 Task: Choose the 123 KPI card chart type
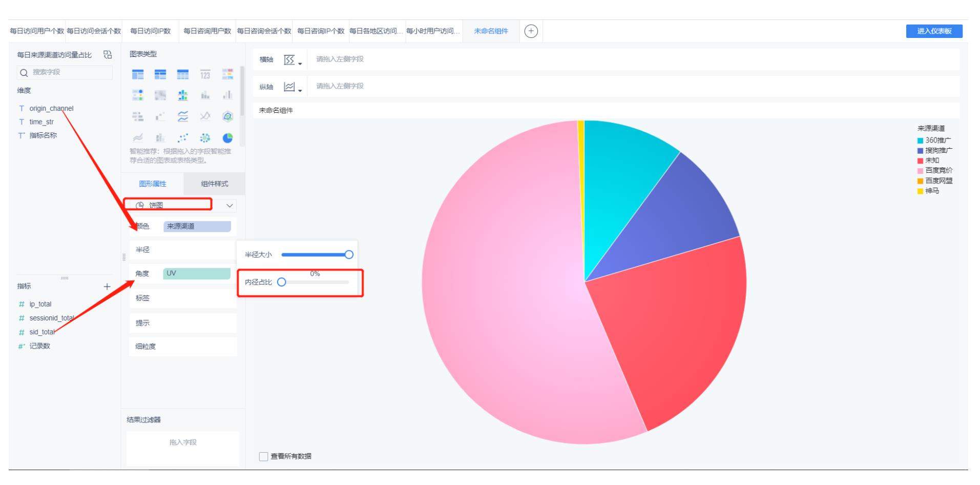(x=205, y=75)
